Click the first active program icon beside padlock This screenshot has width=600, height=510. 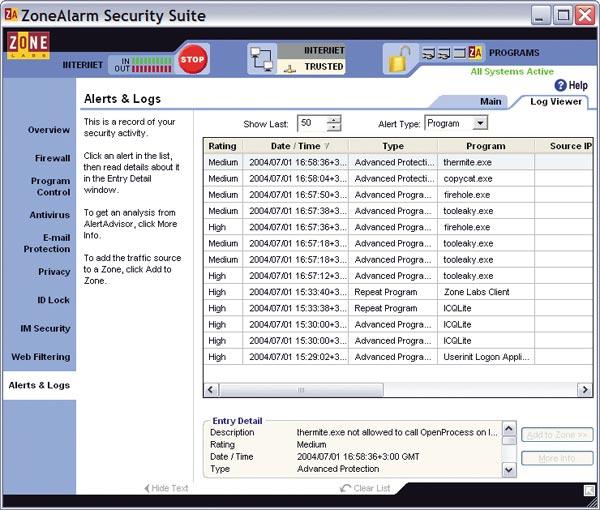click(x=429, y=53)
